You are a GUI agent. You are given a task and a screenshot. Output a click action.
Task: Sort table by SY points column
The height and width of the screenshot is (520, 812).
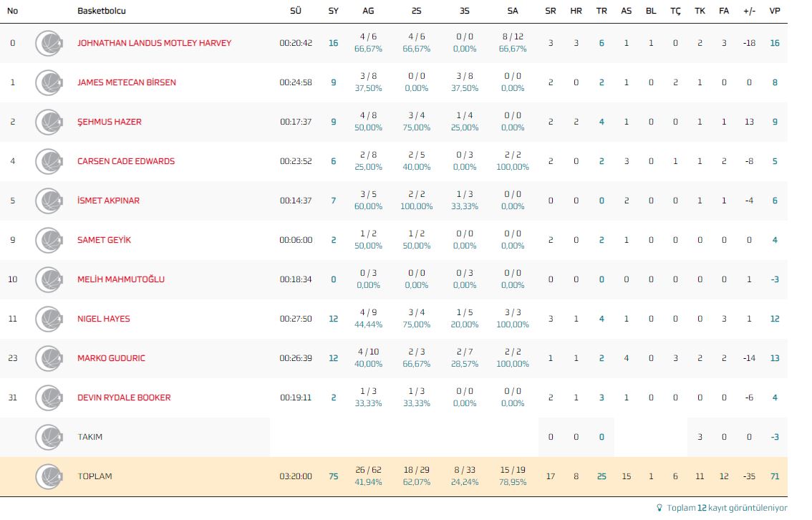tap(333, 11)
